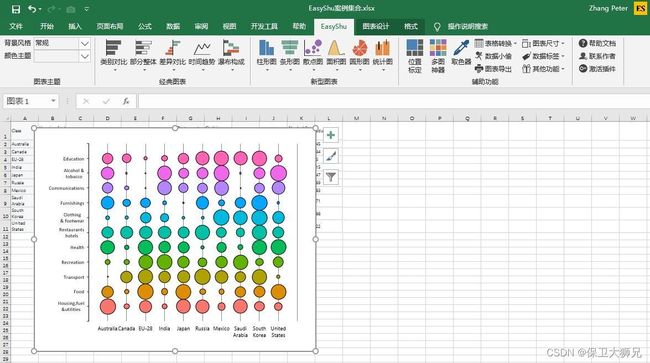Open the 文件 menu tab

click(16, 26)
